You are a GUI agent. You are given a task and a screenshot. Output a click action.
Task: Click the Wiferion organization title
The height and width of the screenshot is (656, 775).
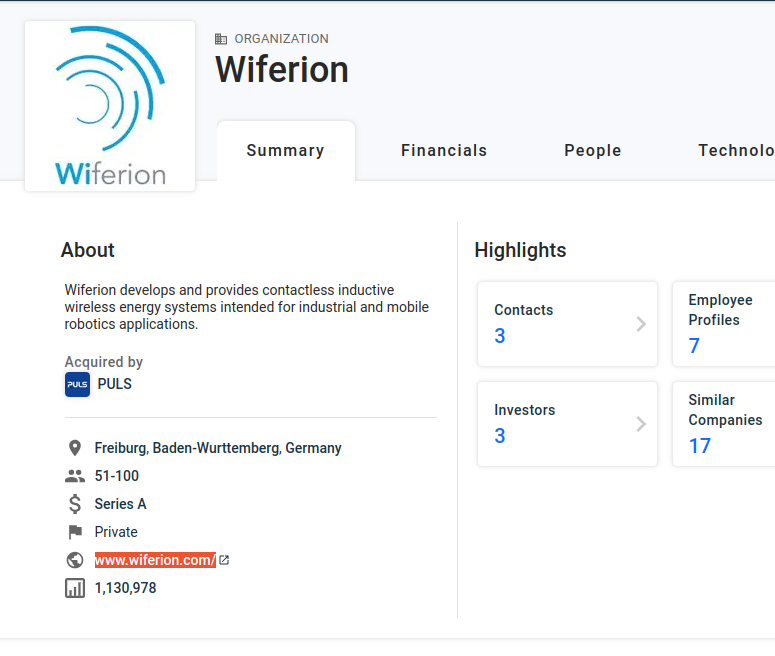point(282,69)
